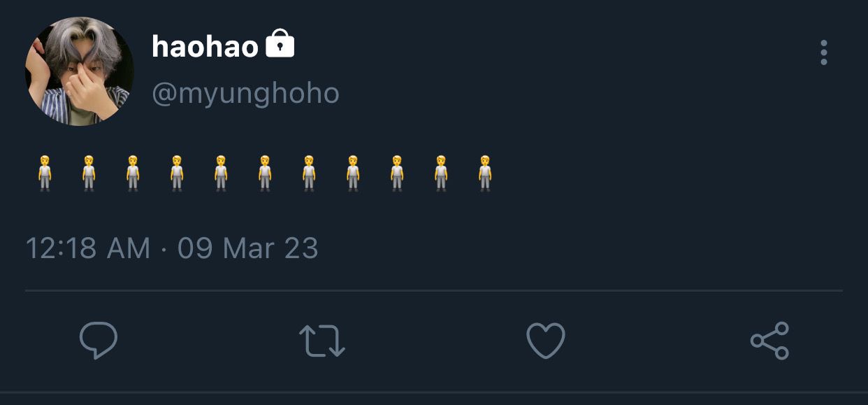Click the eighth standing person emoji
Viewport: 868px width, 405px height.
click(x=353, y=173)
